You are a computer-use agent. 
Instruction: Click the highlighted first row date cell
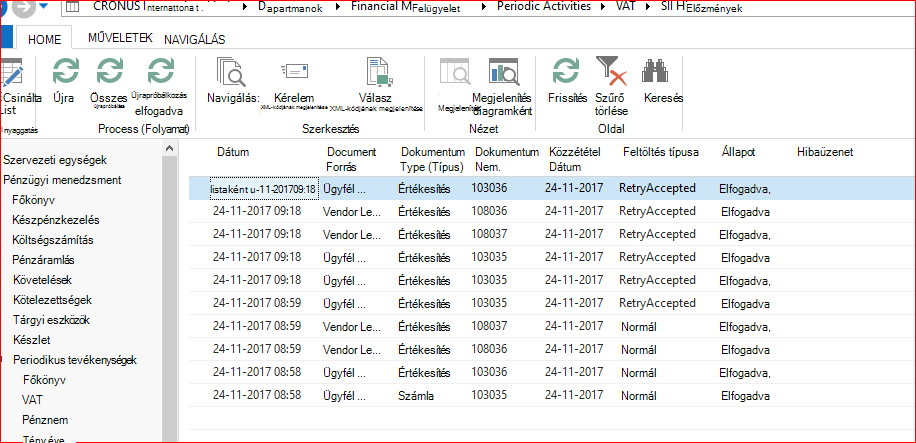pos(263,189)
